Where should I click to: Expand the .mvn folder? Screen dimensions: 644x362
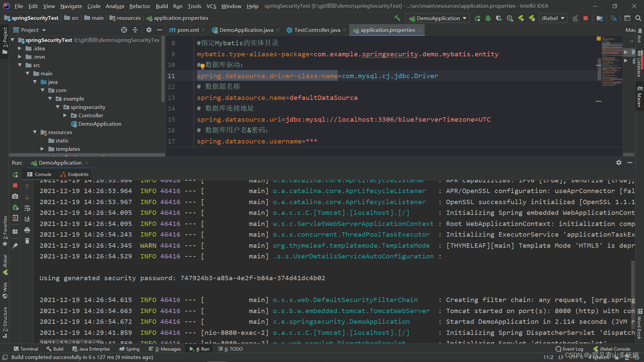pos(20,57)
